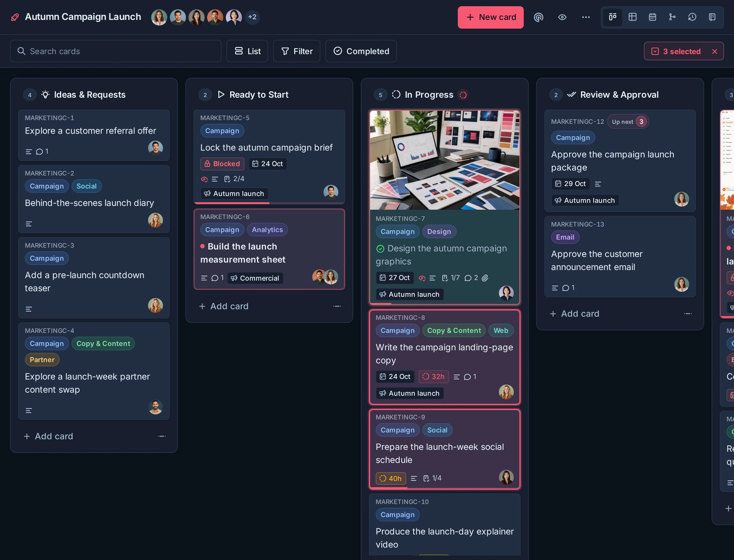Open the List grouping dropdown
734x560 pixels.
pos(247,51)
